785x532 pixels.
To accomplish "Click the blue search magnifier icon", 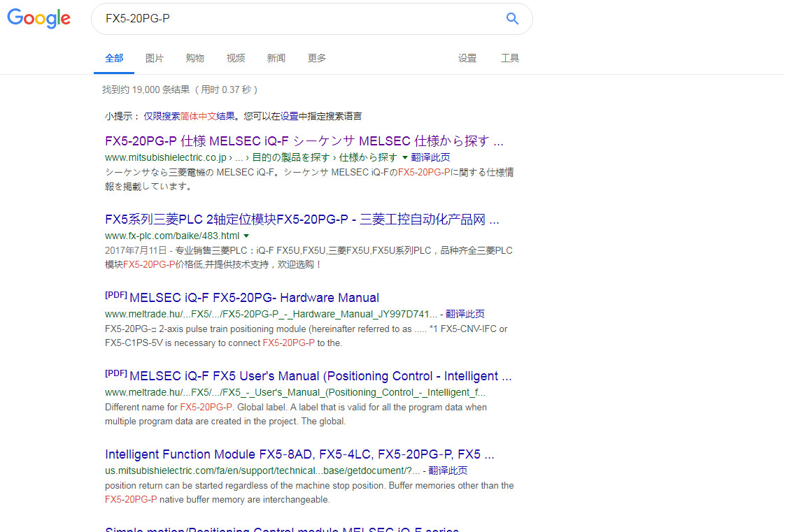I will [512, 19].
